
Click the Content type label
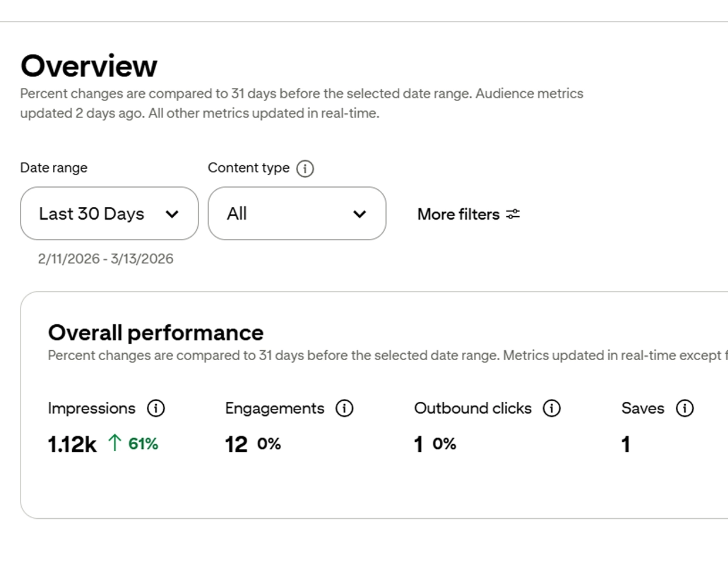pyautogui.click(x=249, y=168)
